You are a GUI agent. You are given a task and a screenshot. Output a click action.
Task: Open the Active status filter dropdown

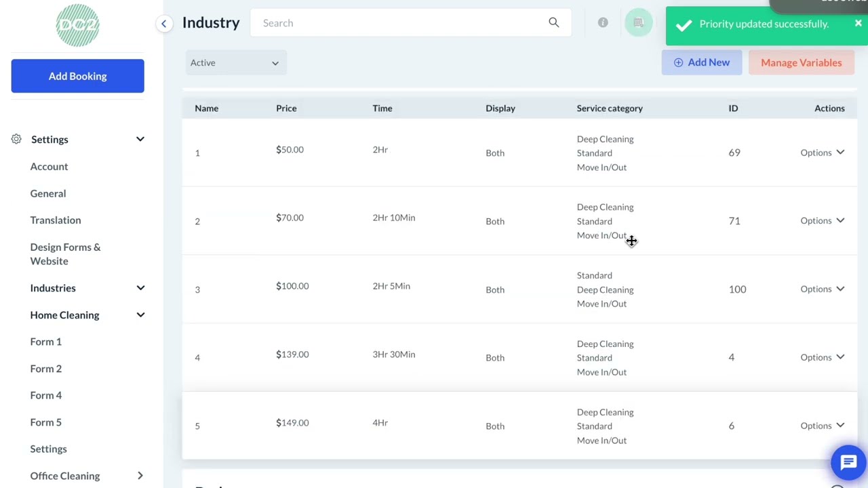tap(235, 62)
